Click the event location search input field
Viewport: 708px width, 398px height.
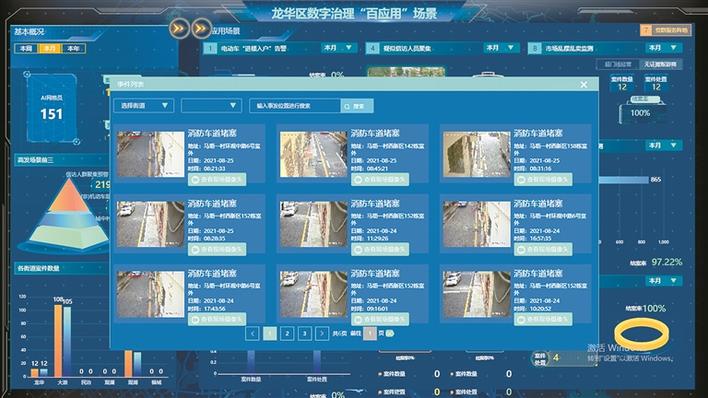tap(295, 106)
